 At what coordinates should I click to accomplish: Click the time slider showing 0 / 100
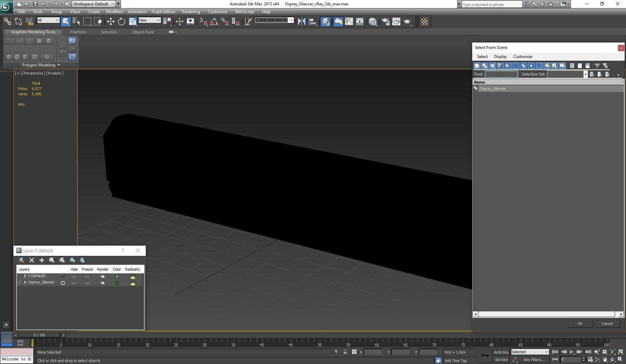(x=39, y=335)
